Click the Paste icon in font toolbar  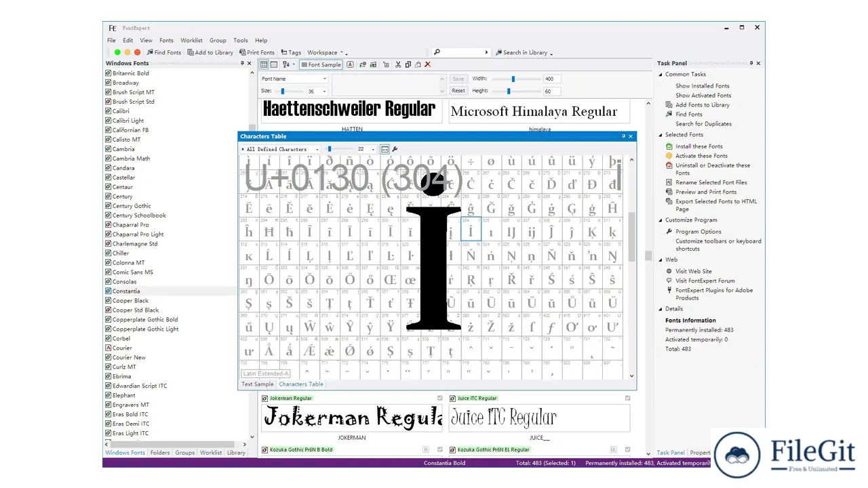[418, 64]
